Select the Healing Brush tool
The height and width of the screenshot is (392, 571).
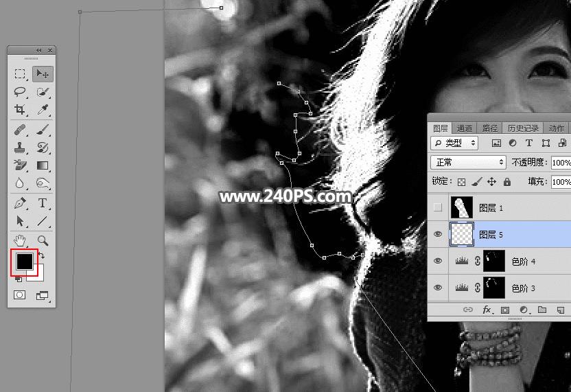click(x=20, y=130)
